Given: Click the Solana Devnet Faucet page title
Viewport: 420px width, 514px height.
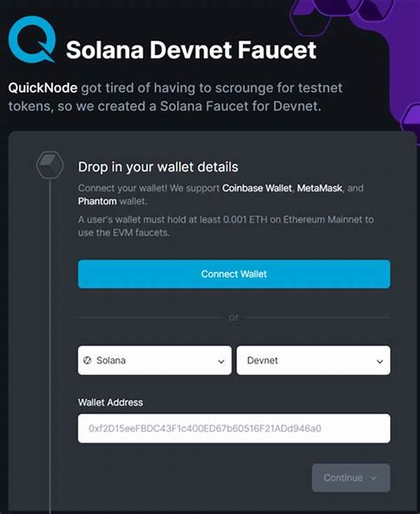Looking at the screenshot, I should click(x=191, y=50).
